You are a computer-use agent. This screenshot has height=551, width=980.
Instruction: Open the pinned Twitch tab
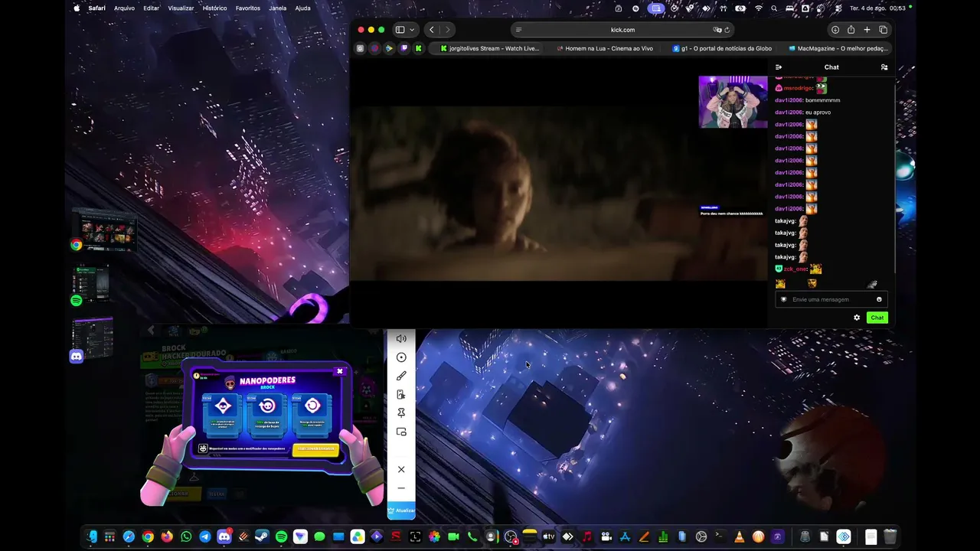tap(403, 48)
